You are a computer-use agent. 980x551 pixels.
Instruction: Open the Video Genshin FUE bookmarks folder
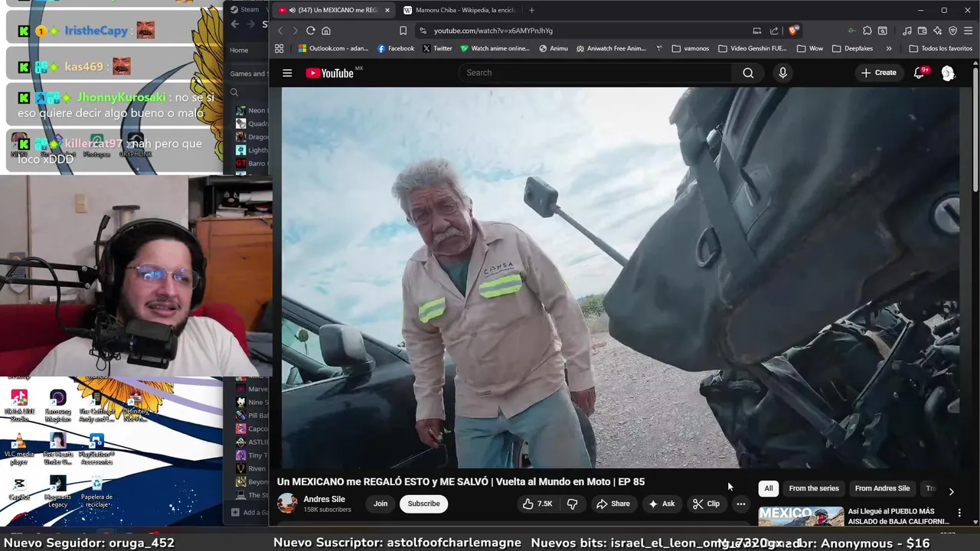752,48
